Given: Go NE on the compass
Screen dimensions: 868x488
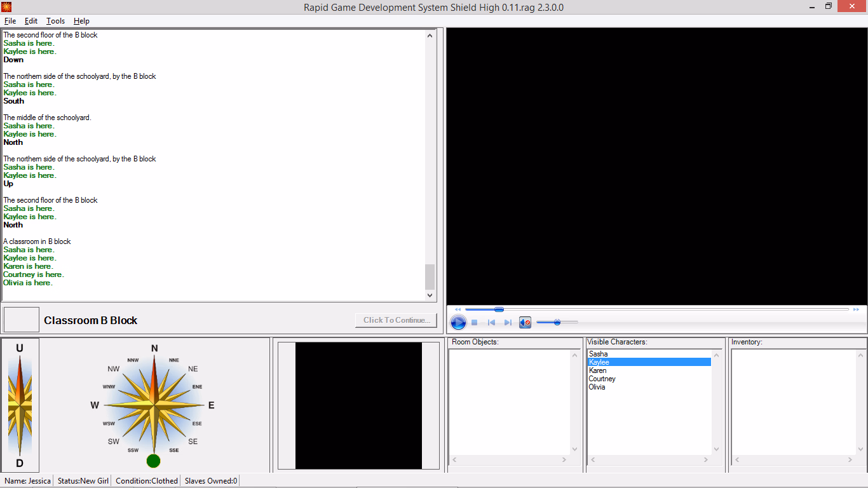Looking at the screenshot, I should [x=193, y=369].
